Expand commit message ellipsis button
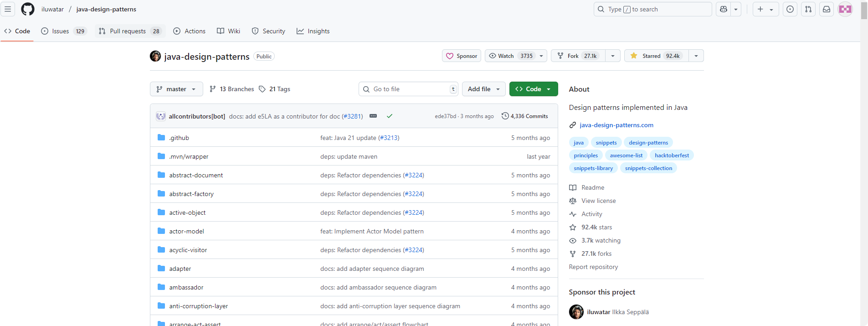 pyautogui.click(x=373, y=116)
